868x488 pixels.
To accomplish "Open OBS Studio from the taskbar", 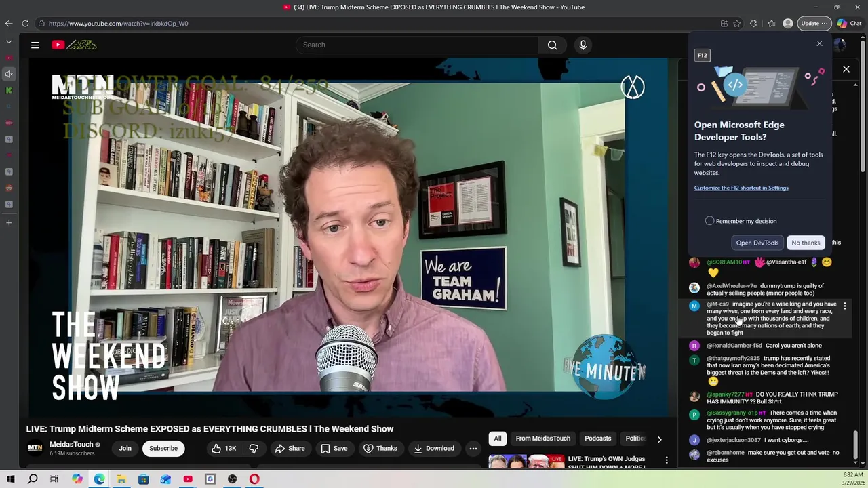I will pos(233,479).
